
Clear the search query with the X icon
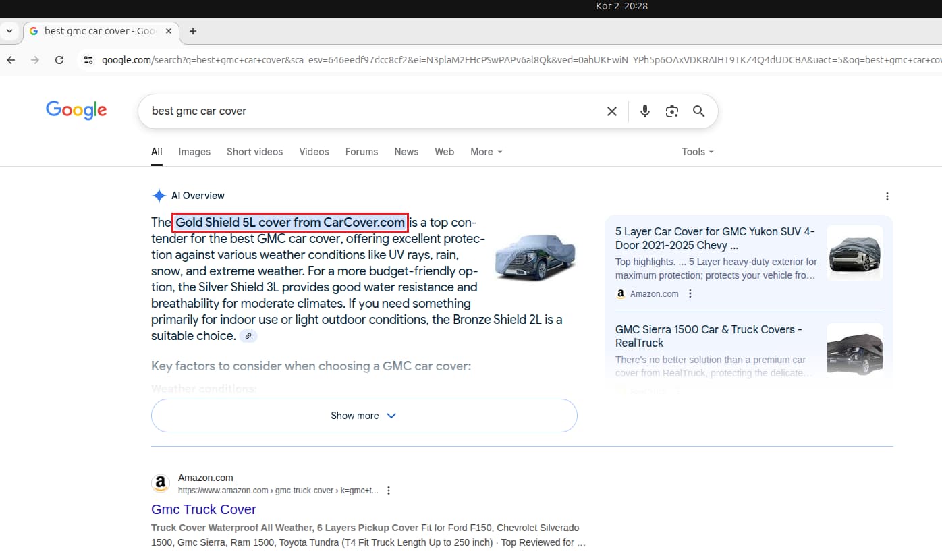tap(611, 111)
